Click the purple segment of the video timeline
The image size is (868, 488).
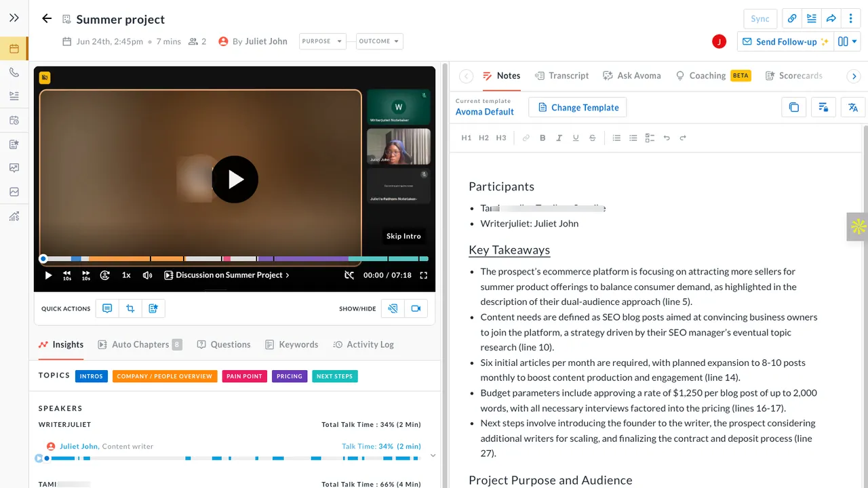pos(311,259)
